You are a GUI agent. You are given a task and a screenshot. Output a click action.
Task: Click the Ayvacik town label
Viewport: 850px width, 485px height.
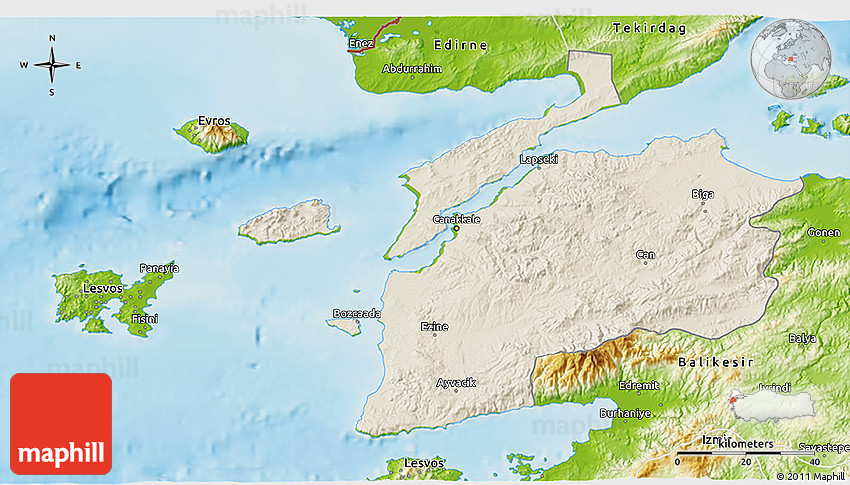point(456,383)
